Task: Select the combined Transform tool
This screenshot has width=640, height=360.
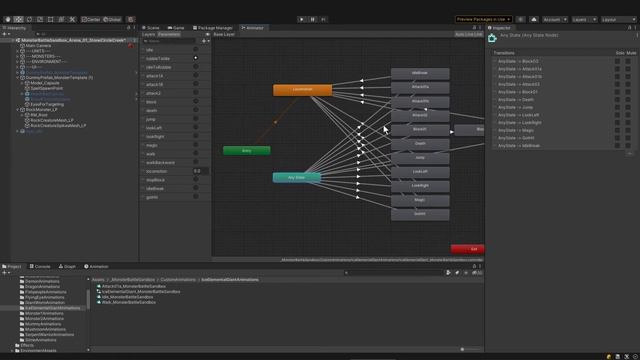Action: tap(61, 19)
